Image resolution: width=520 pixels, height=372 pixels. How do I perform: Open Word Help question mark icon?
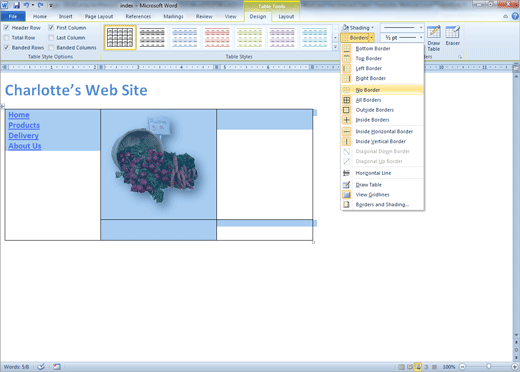point(515,16)
